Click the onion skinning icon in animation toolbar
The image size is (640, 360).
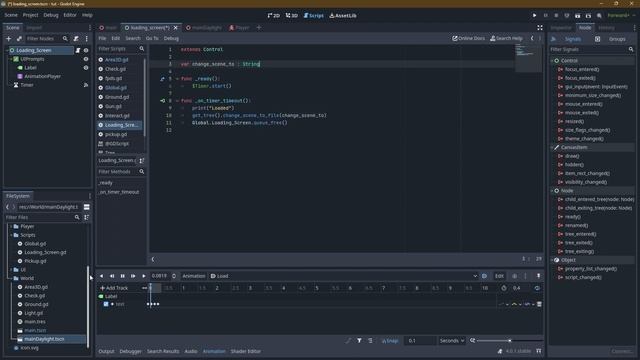point(514,276)
